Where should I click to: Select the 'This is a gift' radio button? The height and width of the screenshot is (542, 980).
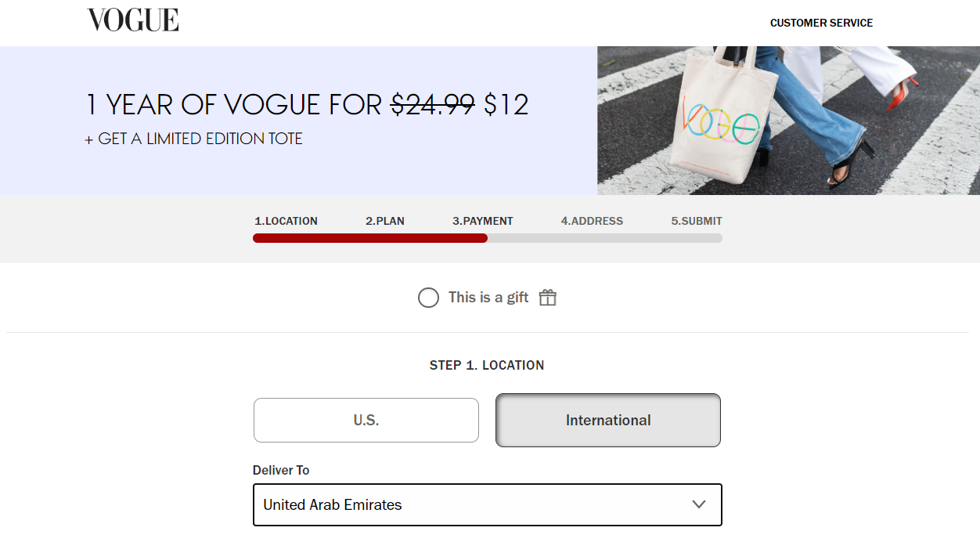click(428, 298)
